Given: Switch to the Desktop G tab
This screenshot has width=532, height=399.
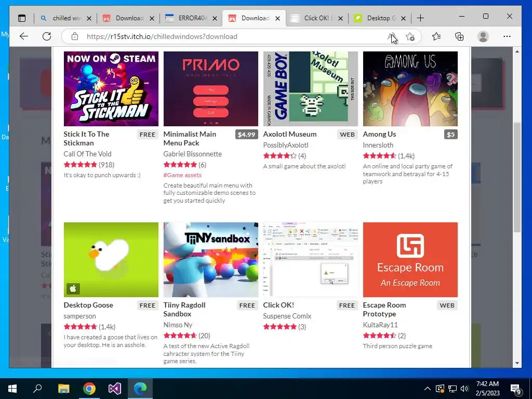Looking at the screenshot, I should click(x=379, y=18).
